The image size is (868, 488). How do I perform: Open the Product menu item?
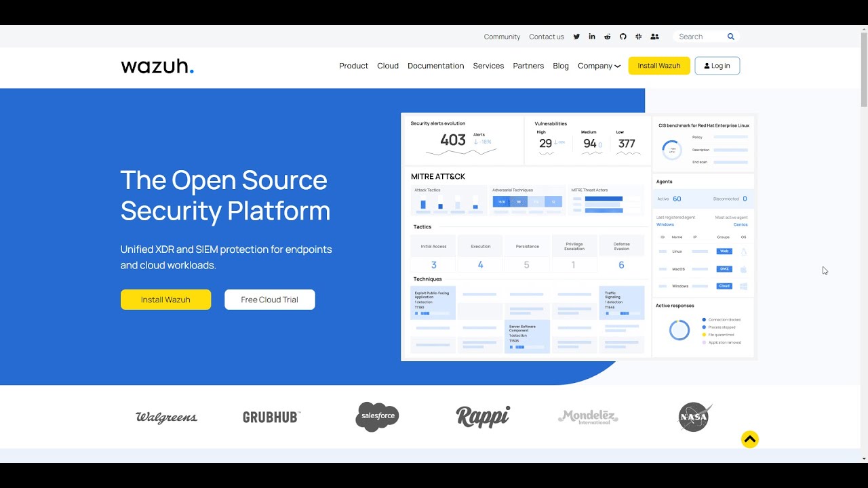tap(353, 66)
